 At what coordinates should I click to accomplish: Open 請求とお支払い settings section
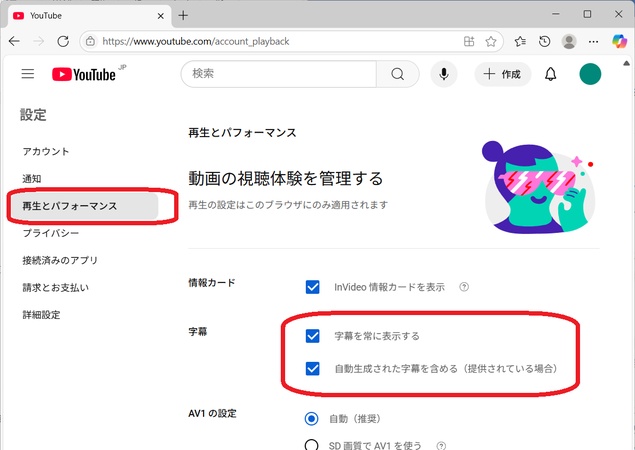click(x=55, y=287)
